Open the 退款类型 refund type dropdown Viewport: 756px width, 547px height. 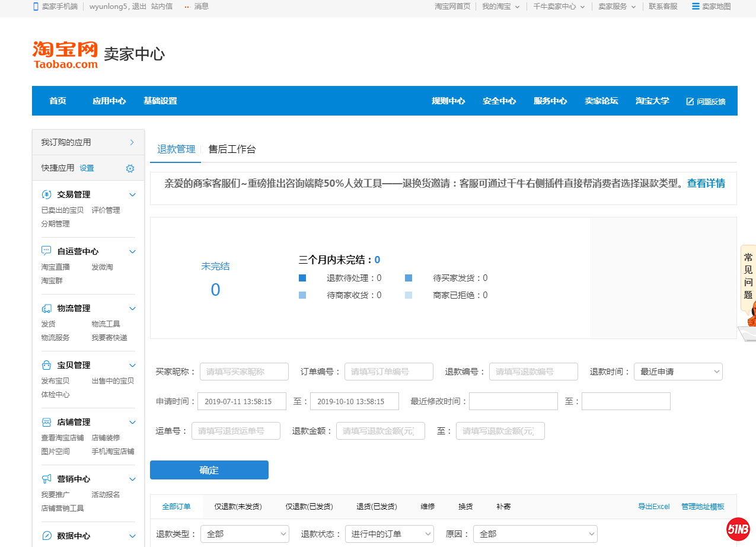(x=244, y=533)
